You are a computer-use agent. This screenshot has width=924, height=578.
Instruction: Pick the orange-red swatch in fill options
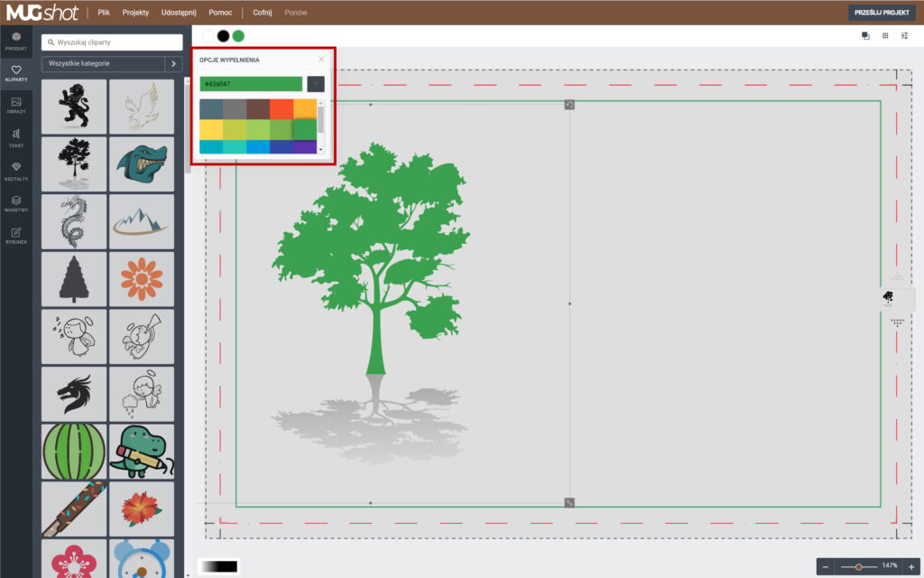(x=282, y=108)
